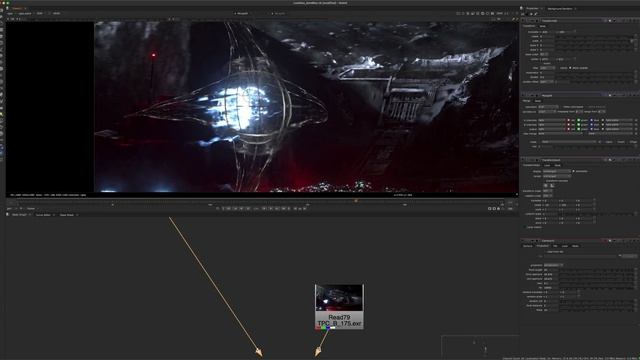Viewport: 640px width, 360px height.
Task: Open the transform order dropdown
Action: 547,191
